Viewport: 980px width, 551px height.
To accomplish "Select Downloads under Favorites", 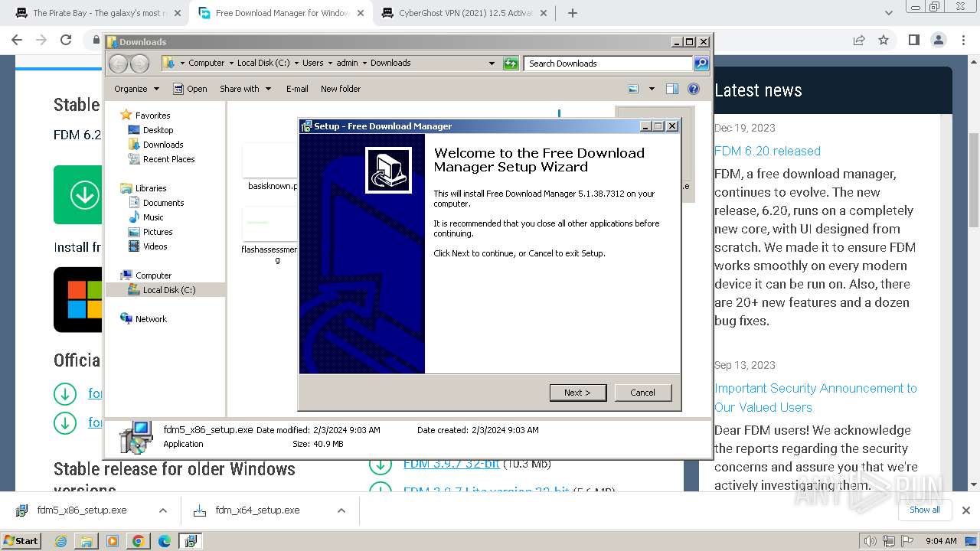I will tap(163, 145).
